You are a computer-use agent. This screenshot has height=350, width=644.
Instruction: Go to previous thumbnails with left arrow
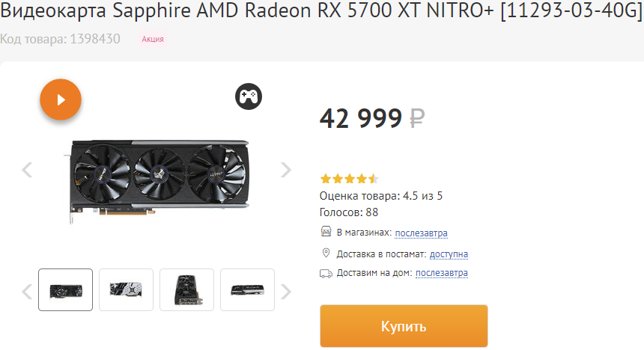point(27,292)
